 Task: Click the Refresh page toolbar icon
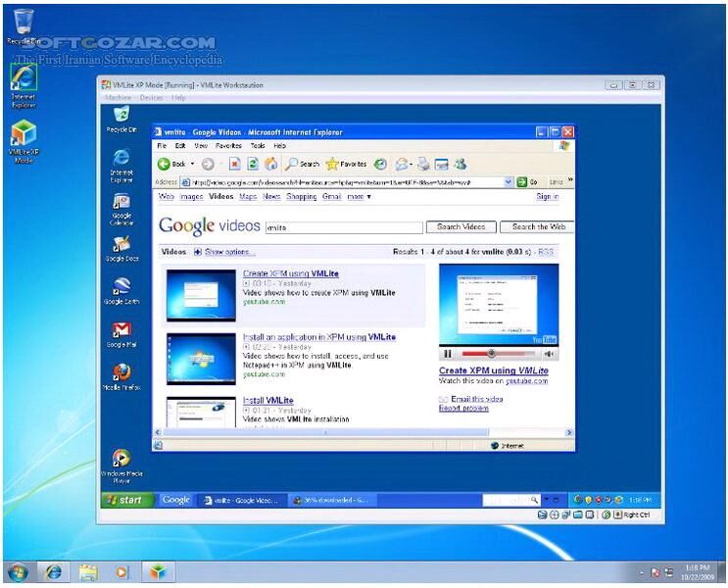point(253,165)
